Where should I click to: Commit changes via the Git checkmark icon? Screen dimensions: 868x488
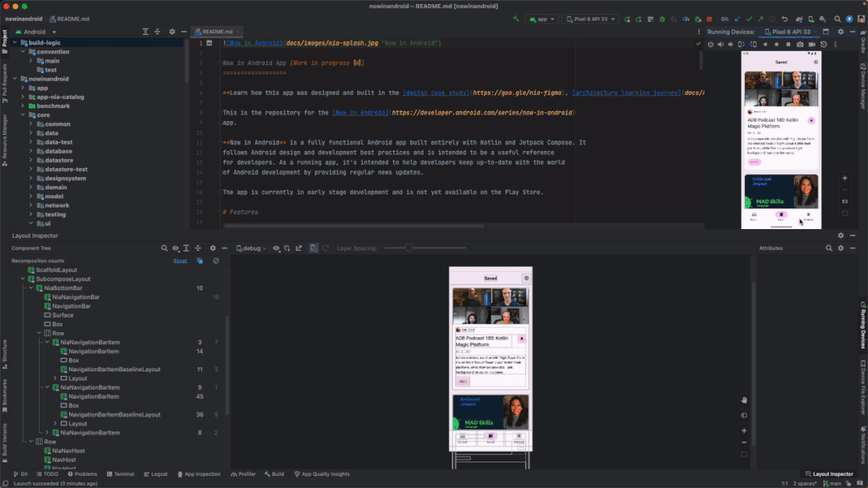(748, 18)
